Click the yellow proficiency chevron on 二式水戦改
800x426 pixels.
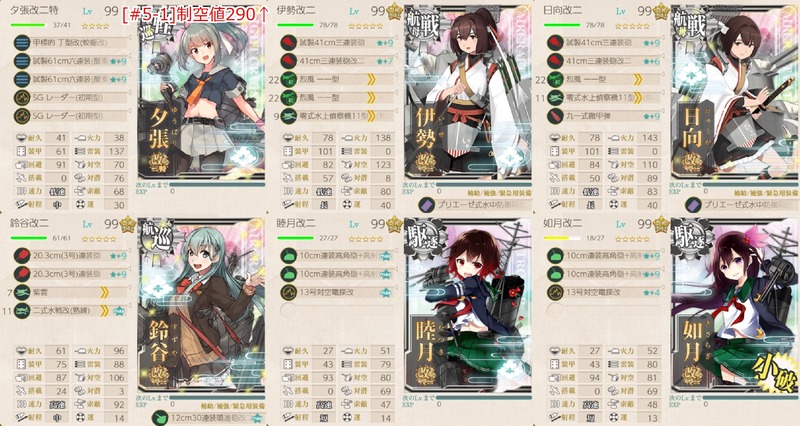[x=105, y=310]
